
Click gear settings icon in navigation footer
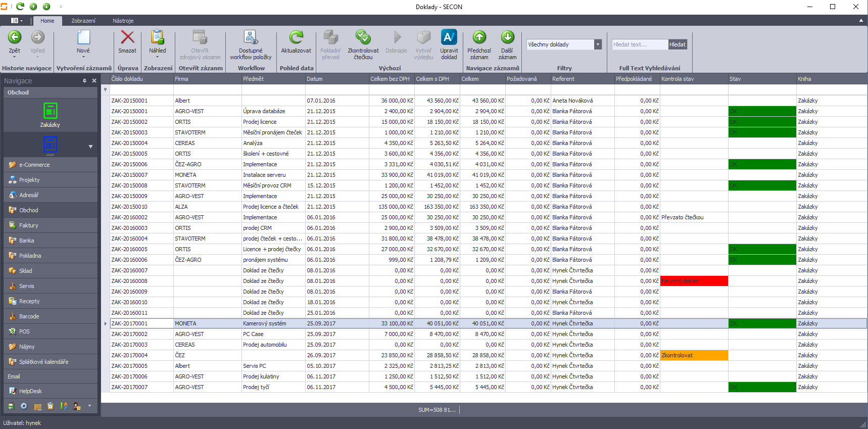click(24, 406)
